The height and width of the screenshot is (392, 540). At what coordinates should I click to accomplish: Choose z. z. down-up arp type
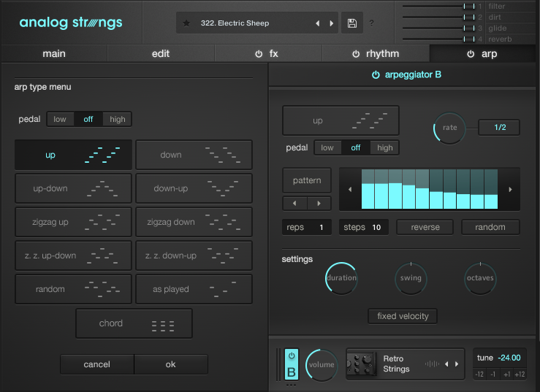click(x=194, y=255)
